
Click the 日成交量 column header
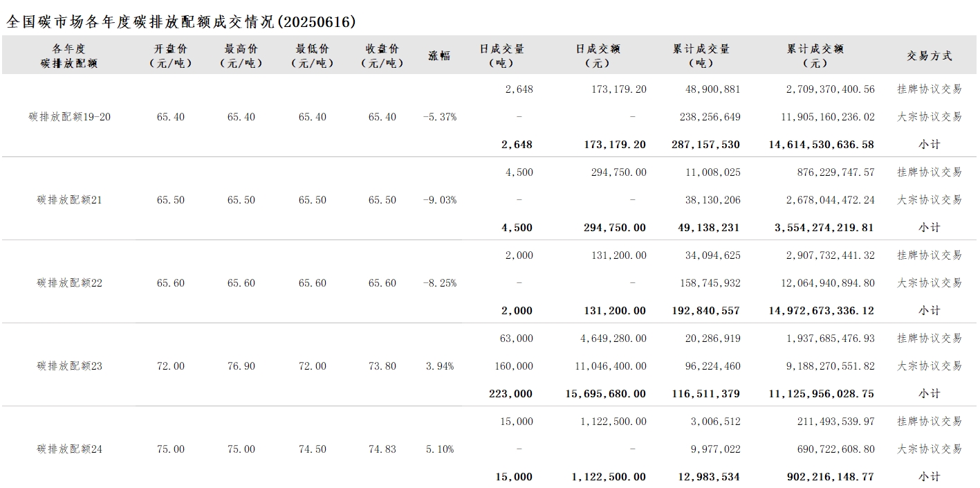point(502,56)
